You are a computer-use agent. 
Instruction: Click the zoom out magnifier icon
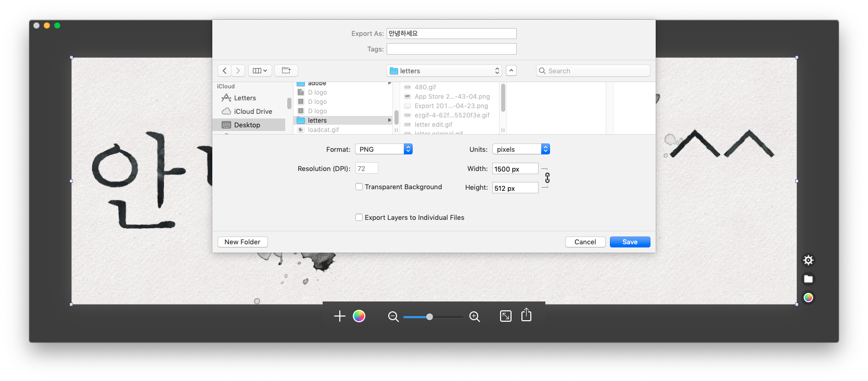(393, 317)
